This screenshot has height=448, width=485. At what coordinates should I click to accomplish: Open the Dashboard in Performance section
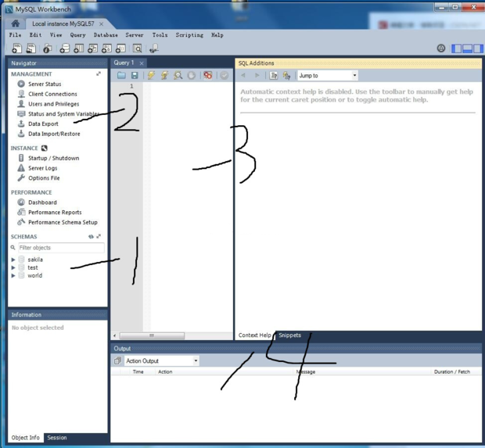42,202
